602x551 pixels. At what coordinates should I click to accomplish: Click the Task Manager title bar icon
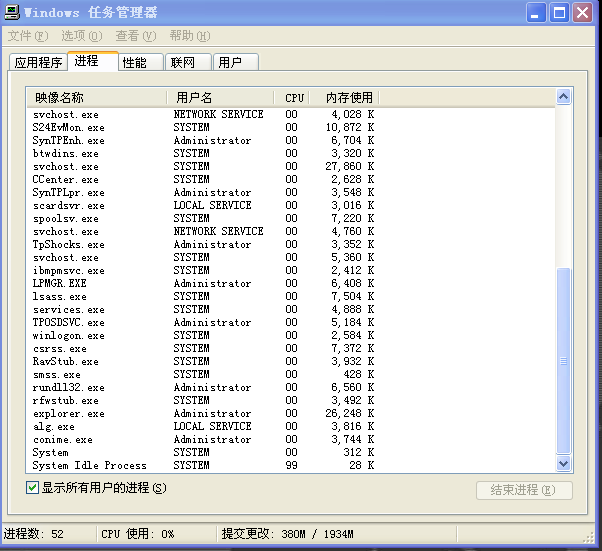12,12
